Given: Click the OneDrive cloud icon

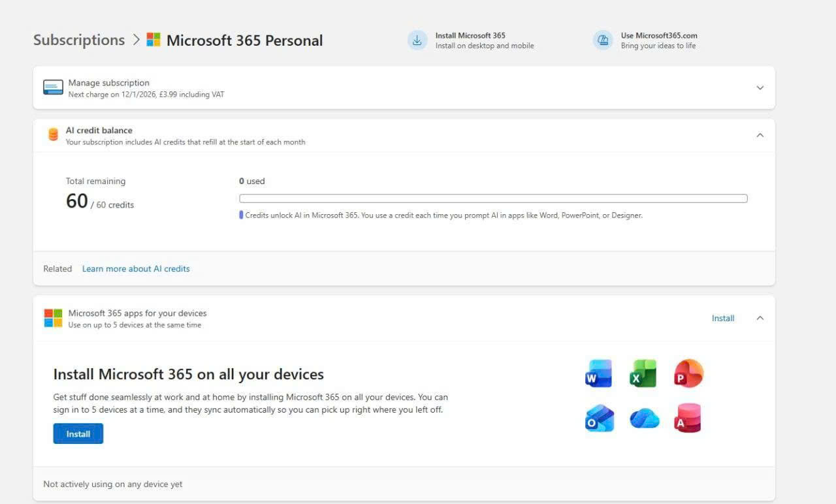Looking at the screenshot, I should (x=644, y=418).
